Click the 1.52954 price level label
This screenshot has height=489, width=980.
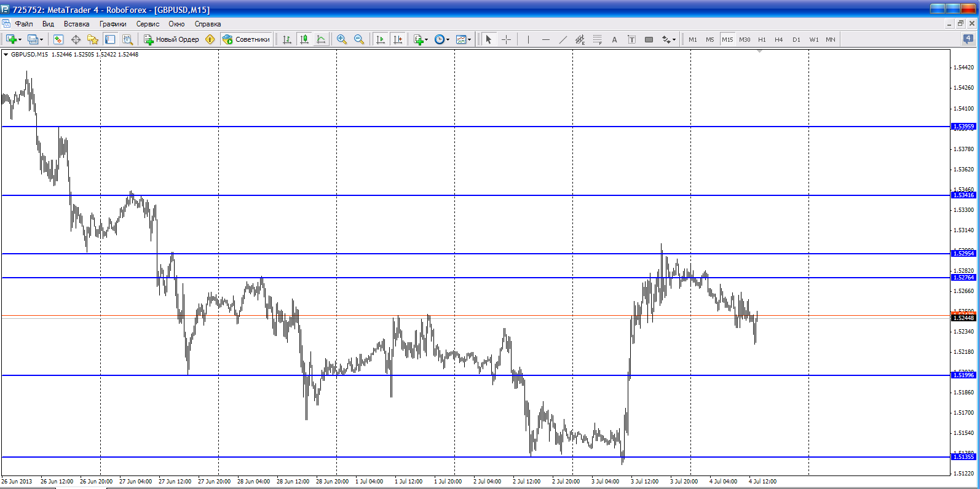click(x=963, y=254)
